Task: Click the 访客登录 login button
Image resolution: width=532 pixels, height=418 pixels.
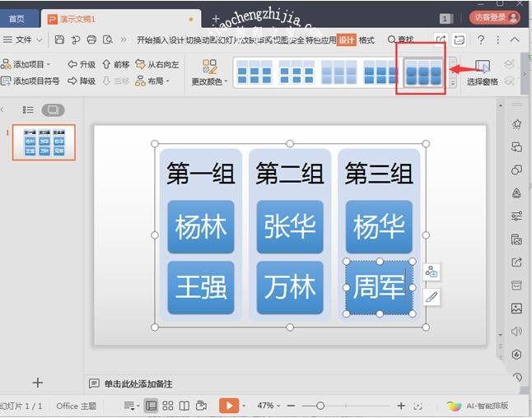Action: tap(495, 17)
